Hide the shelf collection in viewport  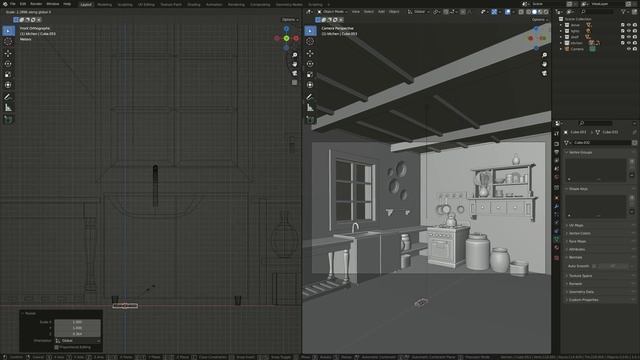(x=629, y=37)
